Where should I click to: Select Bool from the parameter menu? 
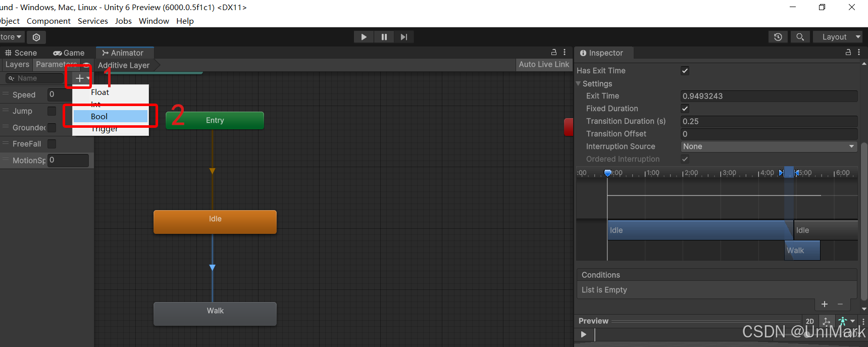111,117
